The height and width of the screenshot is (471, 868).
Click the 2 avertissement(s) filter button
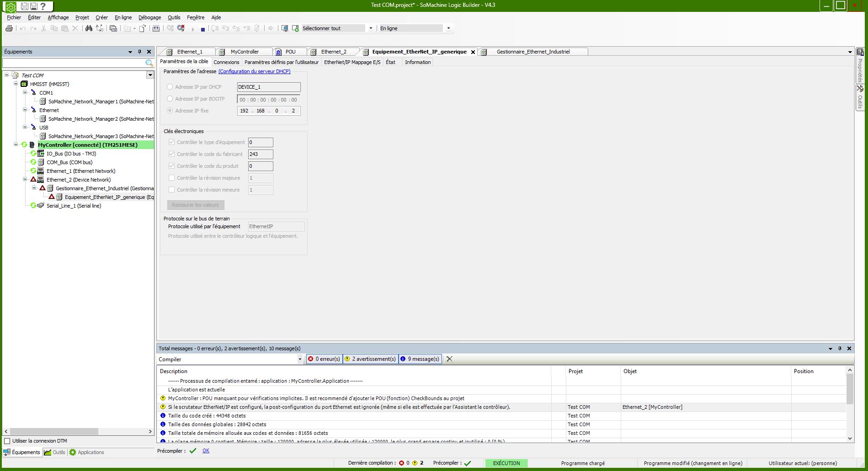371,359
